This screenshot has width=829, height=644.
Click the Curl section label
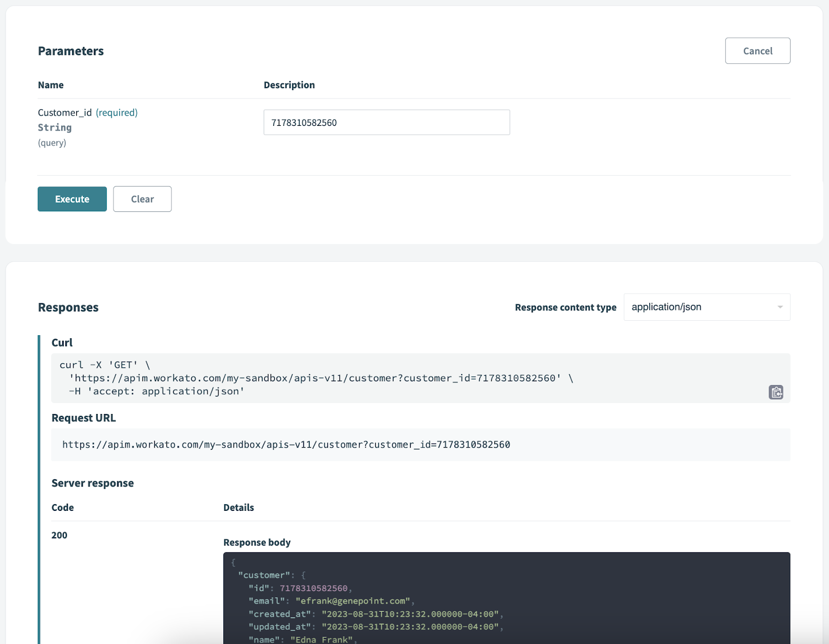[x=61, y=342]
